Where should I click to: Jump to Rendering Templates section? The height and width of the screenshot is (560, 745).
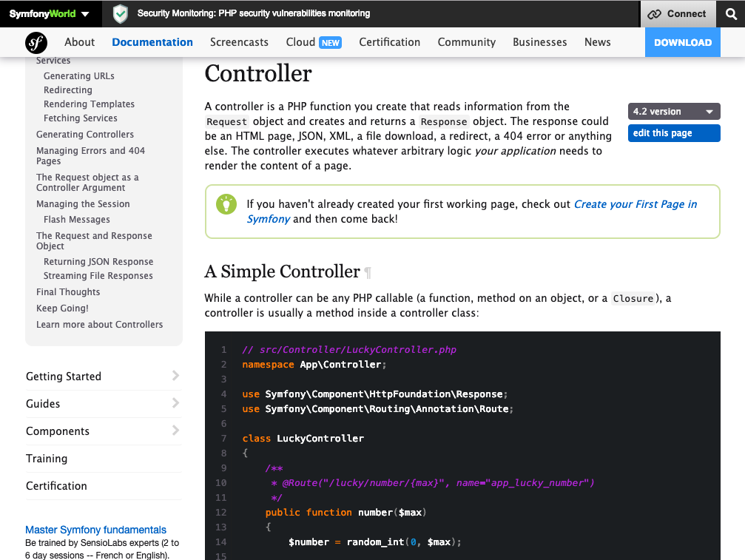[89, 104]
